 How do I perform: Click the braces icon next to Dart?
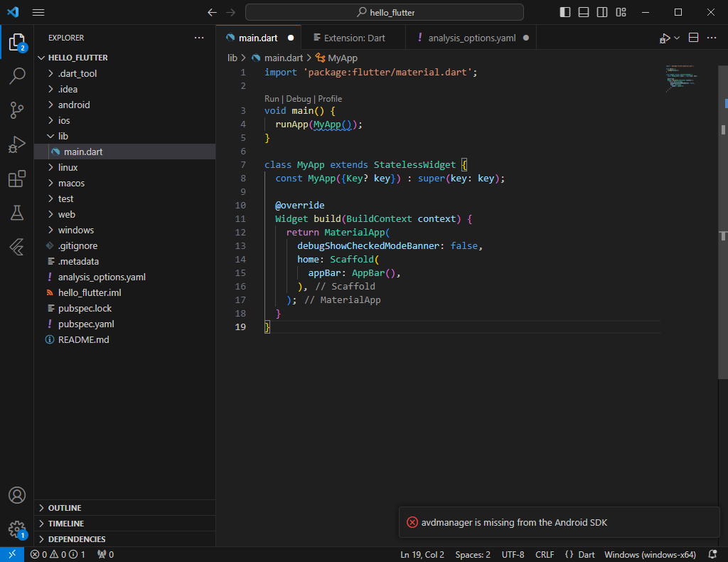point(569,555)
